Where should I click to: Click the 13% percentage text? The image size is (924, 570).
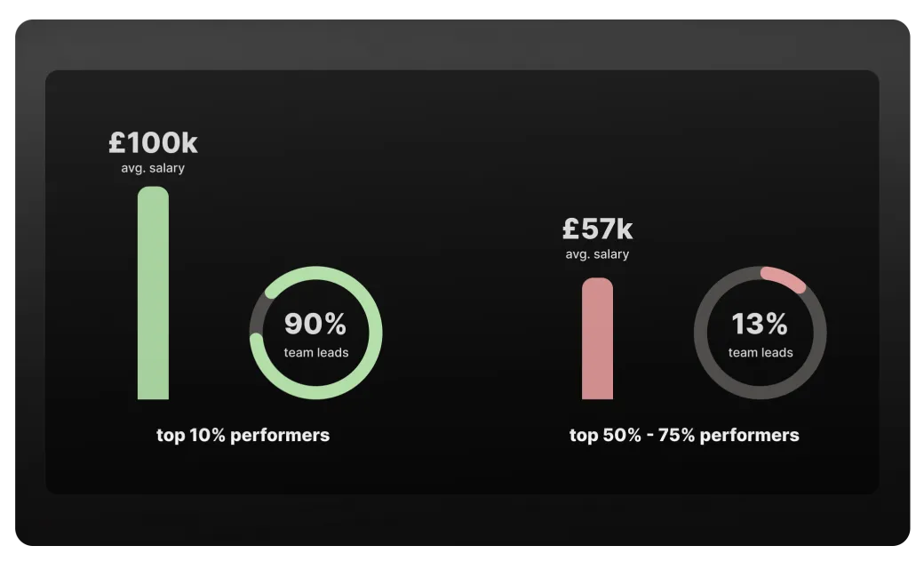click(760, 325)
